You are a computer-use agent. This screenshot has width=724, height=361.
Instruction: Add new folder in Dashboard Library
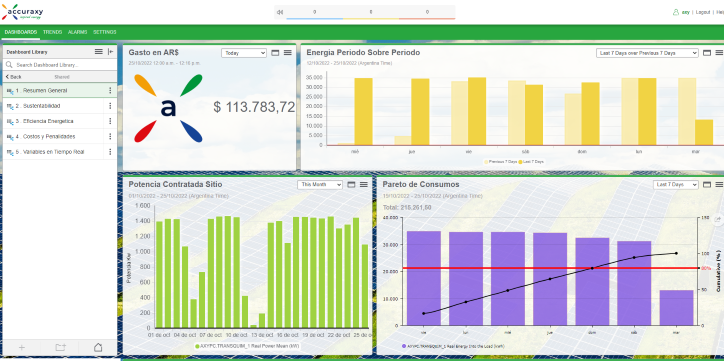coord(60,348)
